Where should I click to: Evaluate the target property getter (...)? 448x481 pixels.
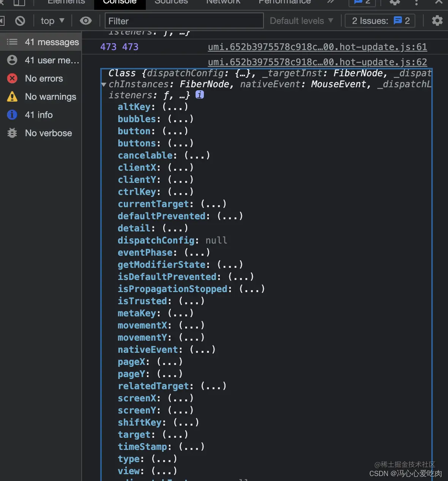[x=175, y=435]
